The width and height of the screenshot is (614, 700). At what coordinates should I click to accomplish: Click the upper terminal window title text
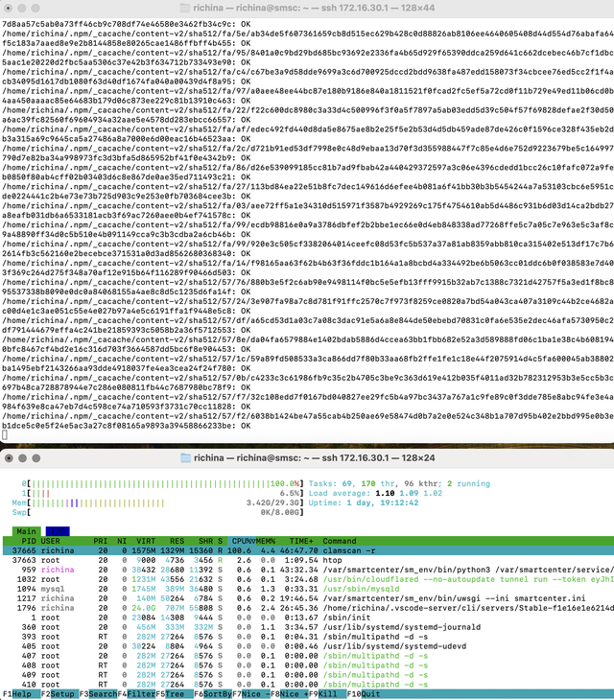pyautogui.click(x=314, y=8)
